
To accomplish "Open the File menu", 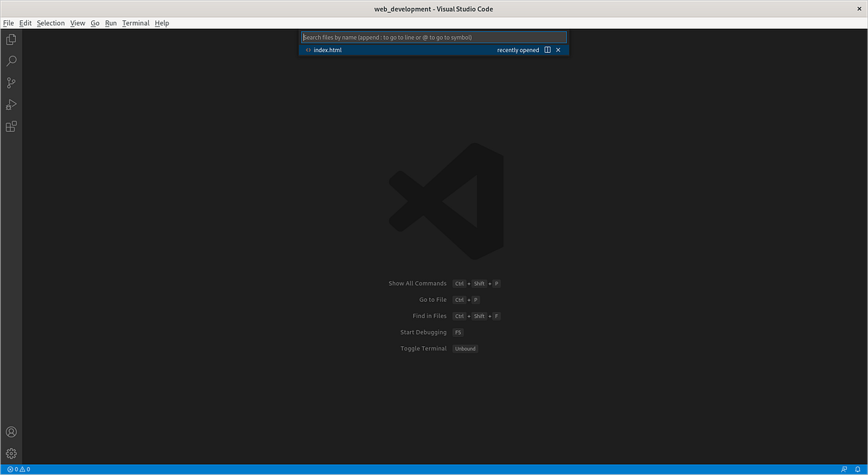I will 8,22.
